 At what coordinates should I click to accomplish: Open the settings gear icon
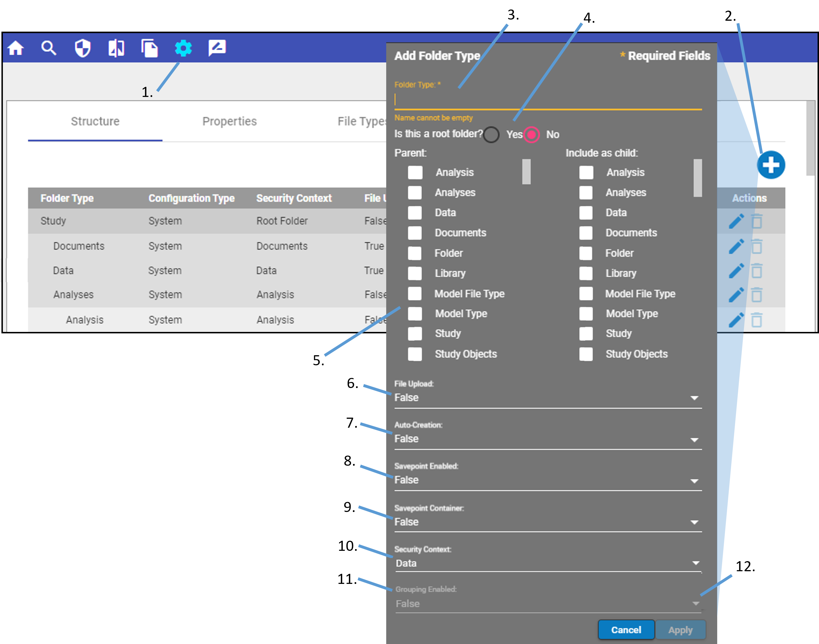click(x=183, y=48)
